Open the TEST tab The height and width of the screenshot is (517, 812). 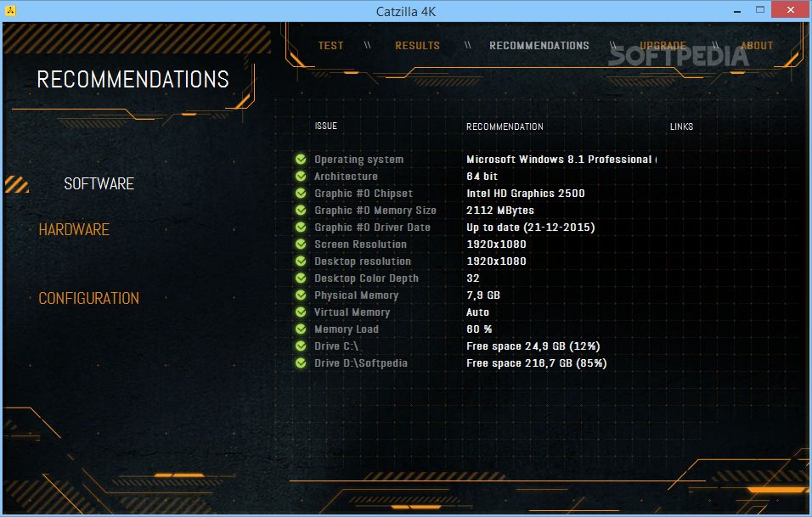pos(331,46)
